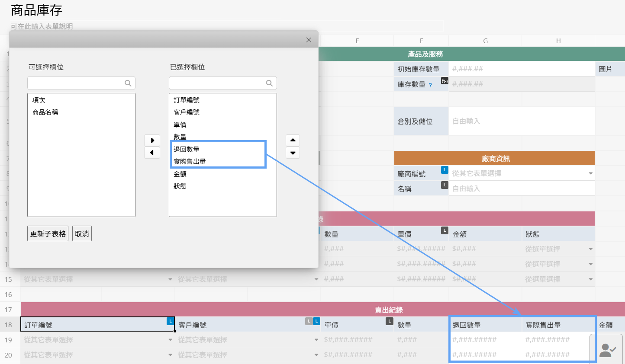Viewport: 625px width, 364px height.
Task: Click the blue link icon on 廠商編號
Action: 445,170
